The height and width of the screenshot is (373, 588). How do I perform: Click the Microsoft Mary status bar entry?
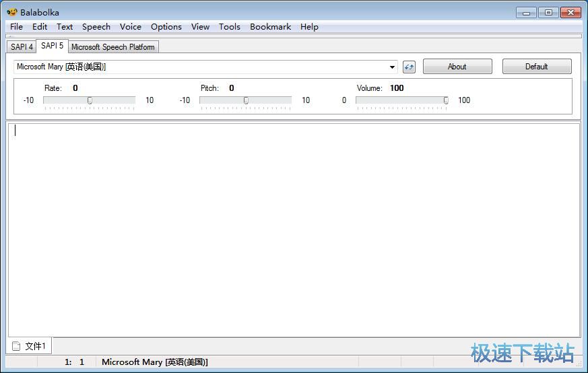[x=154, y=362]
